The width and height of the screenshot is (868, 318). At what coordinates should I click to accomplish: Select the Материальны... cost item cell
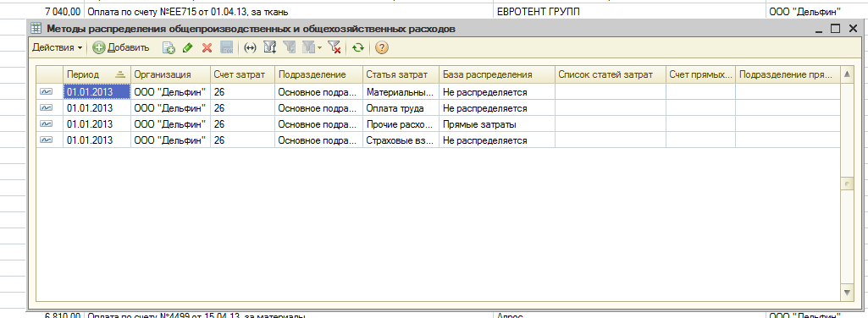pyautogui.click(x=401, y=92)
